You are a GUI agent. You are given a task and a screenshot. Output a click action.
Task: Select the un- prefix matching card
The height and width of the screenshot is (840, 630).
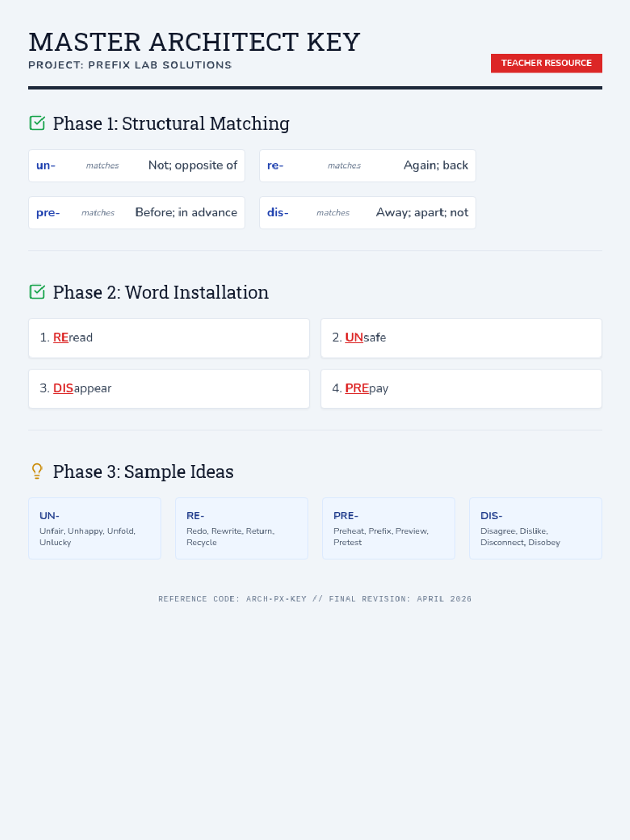[136, 166]
